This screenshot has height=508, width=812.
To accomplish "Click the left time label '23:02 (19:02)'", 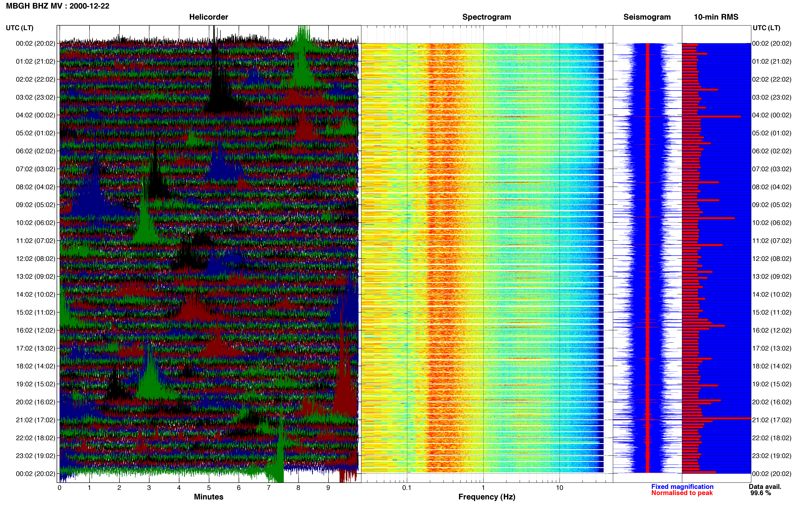I will coord(35,456).
